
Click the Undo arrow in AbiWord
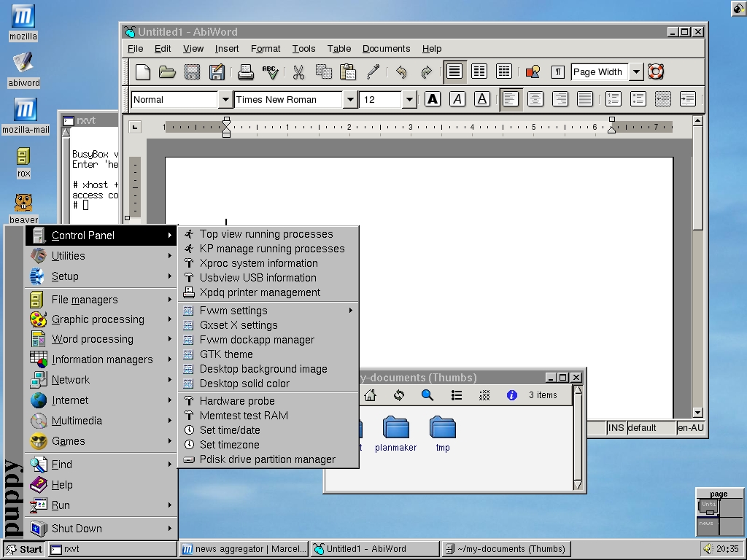[400, 71]
